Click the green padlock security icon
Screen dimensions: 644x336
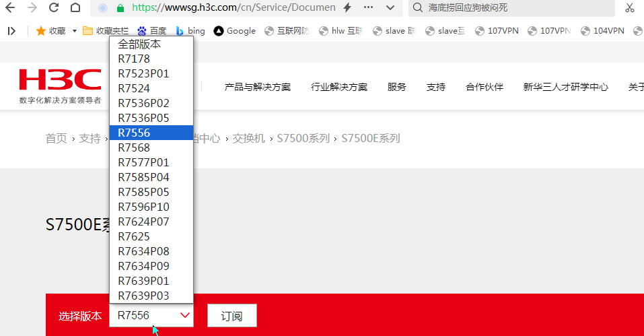point(120,8)
